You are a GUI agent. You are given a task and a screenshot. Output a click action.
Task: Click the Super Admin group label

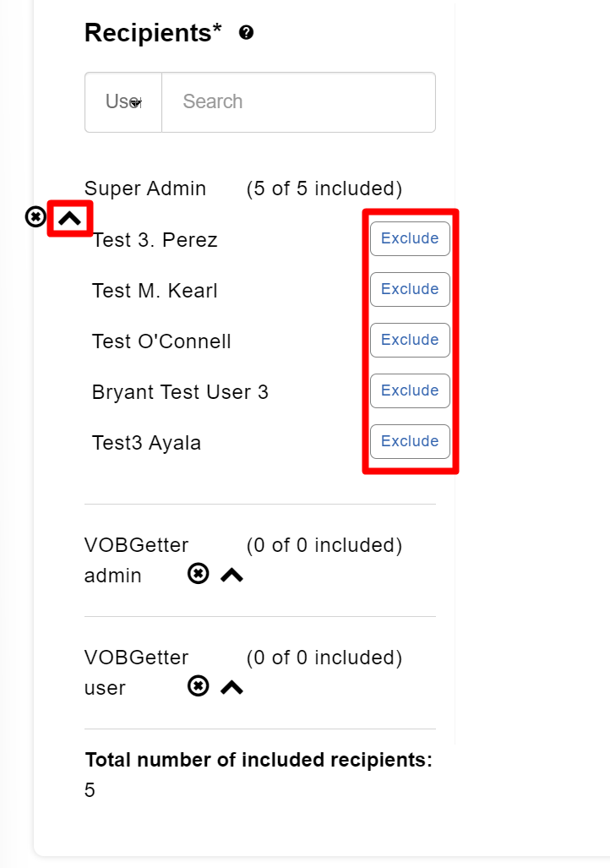coord(145,188)
